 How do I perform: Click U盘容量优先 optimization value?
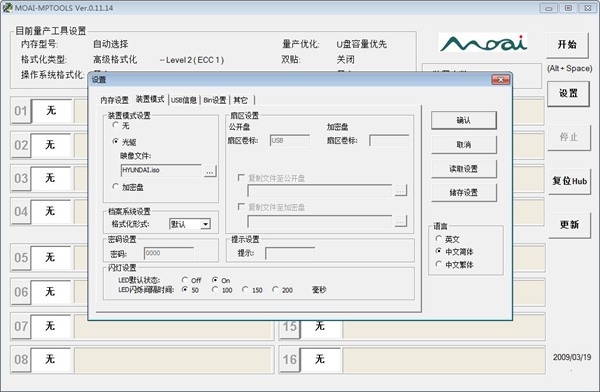click(x=362, y=44)
